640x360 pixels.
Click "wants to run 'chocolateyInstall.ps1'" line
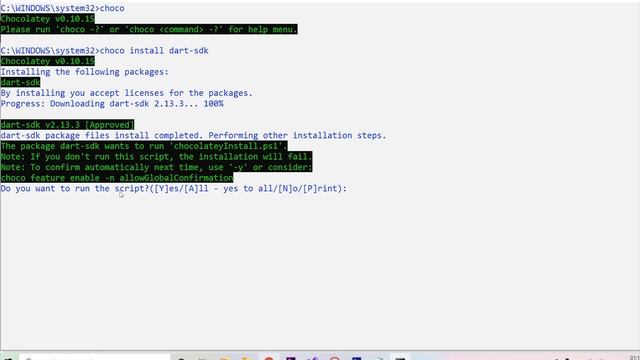click(x=144, y=146)
